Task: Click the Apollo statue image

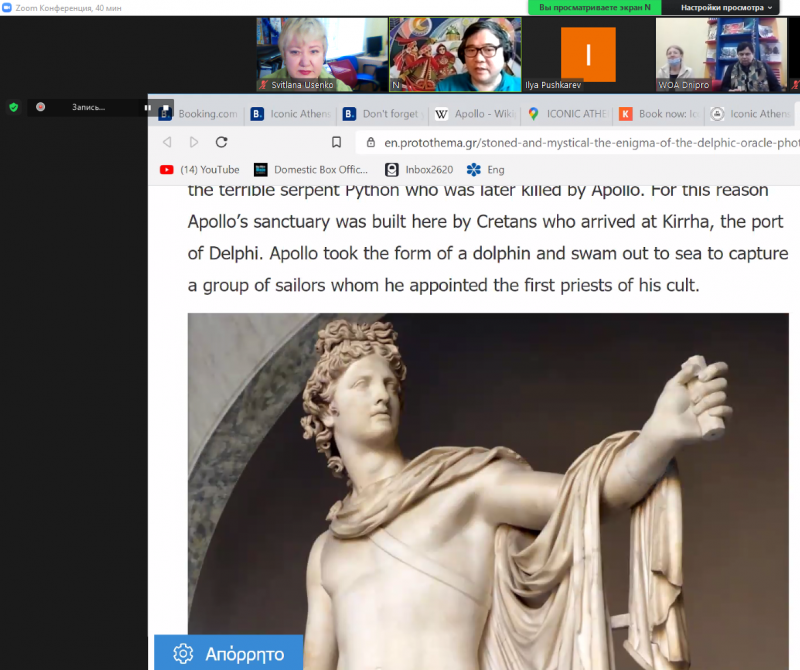Action: [488, 491]
